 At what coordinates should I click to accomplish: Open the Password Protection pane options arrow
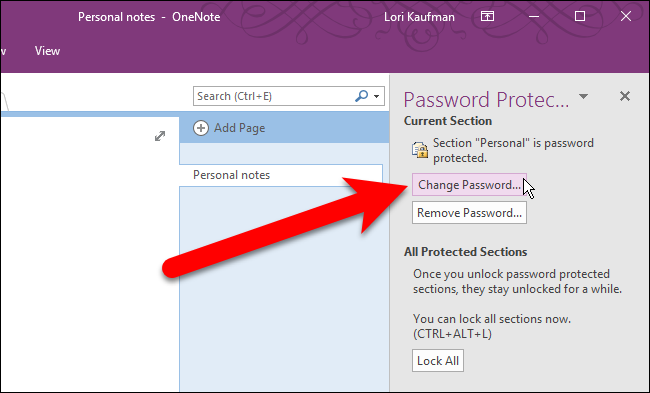point(583,97)
